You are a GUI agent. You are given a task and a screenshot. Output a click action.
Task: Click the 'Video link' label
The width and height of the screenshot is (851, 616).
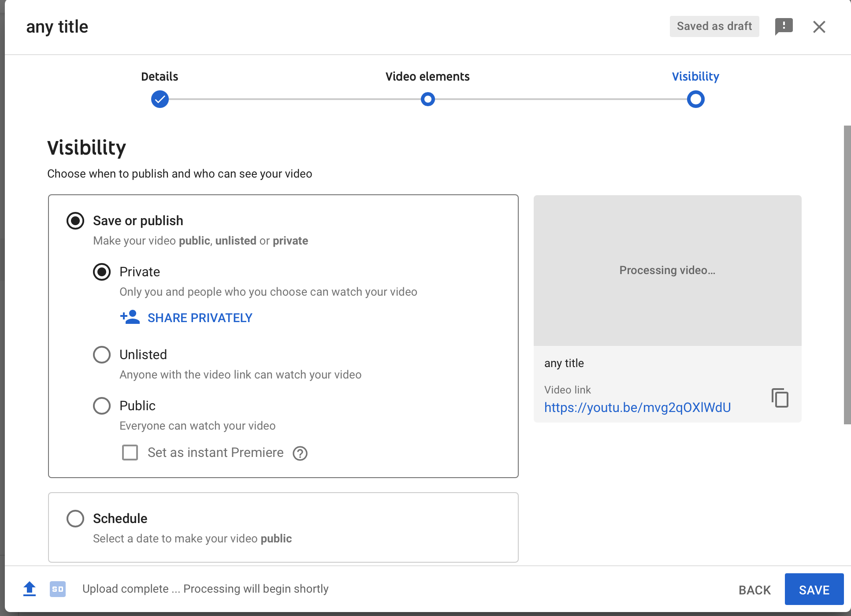click(568, 390)
